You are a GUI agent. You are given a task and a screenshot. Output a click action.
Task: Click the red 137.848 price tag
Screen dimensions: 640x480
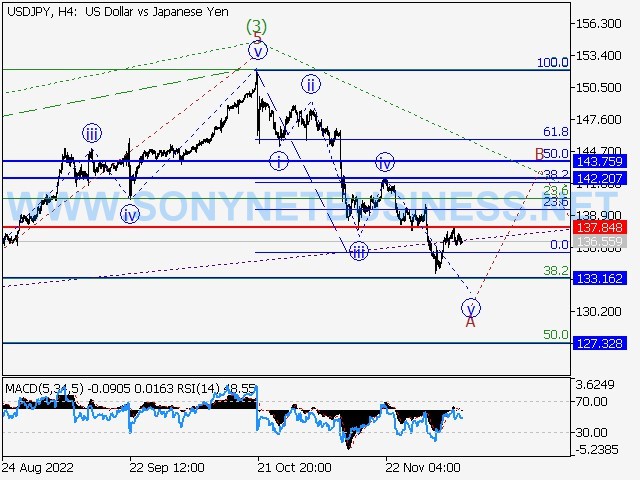[599, 227]
